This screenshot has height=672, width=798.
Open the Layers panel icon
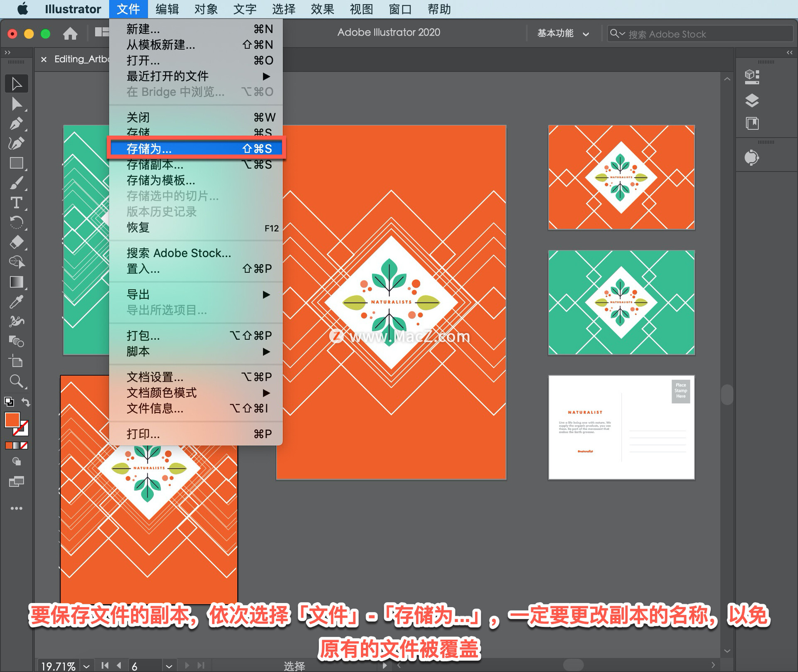point(752,101)
